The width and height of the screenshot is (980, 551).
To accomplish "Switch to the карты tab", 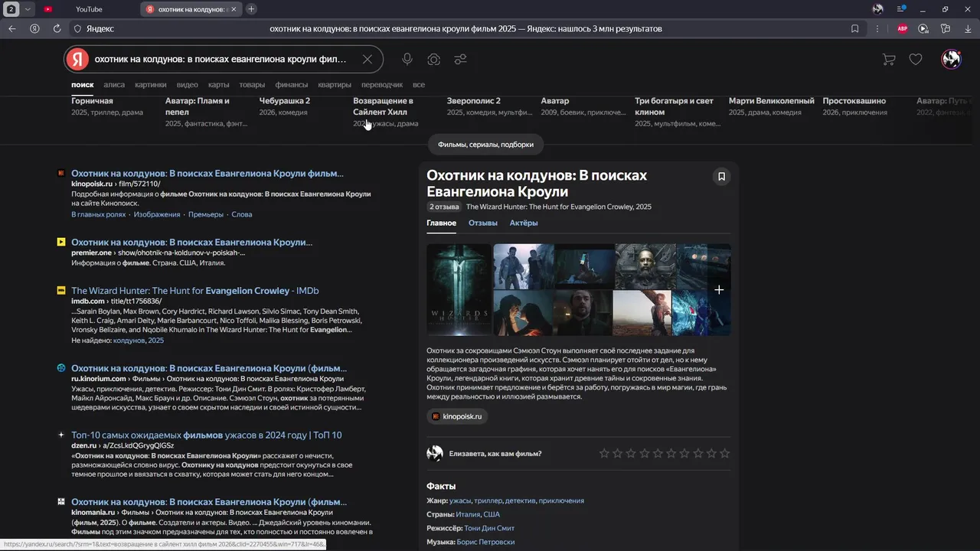I will (218, 85).
